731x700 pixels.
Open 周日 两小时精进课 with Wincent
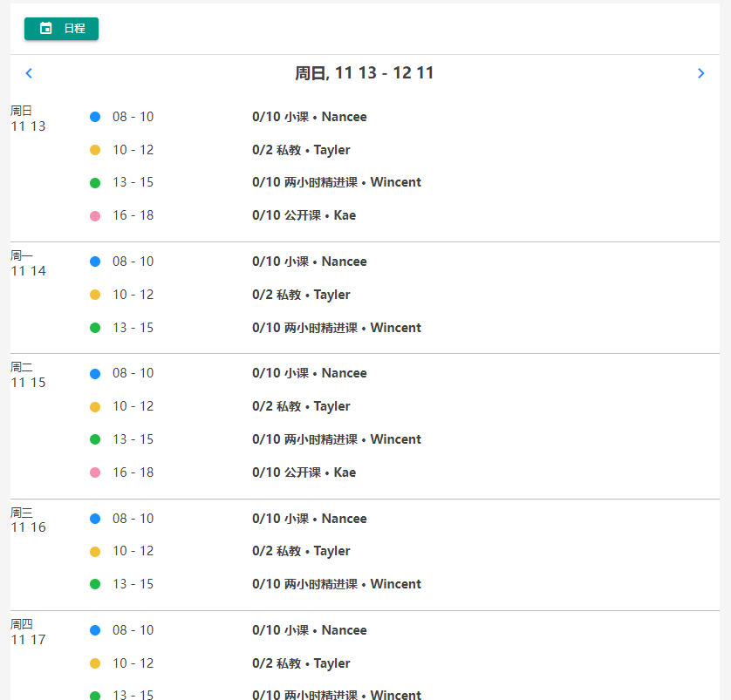(x=336, y=182)
